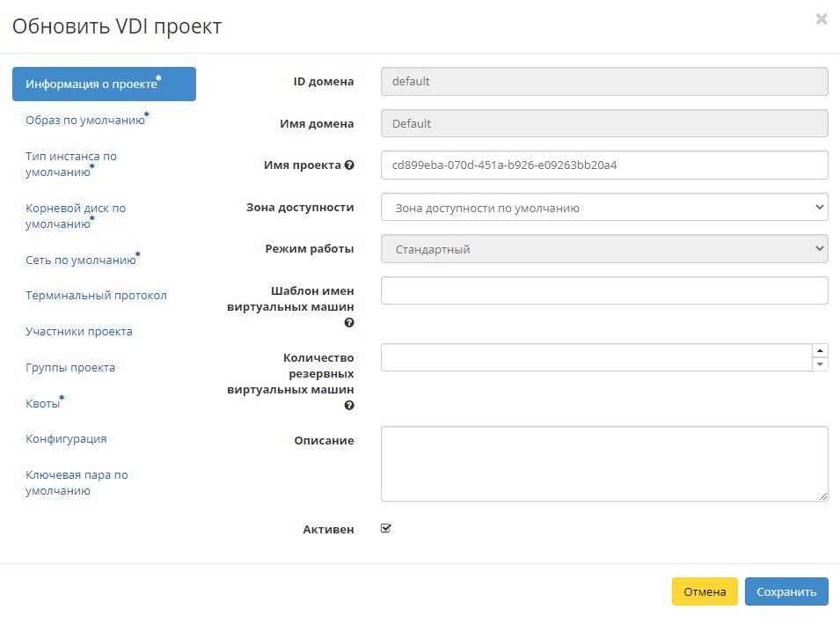Switch to Образ по умолчанию tab

tap(85, 121)
